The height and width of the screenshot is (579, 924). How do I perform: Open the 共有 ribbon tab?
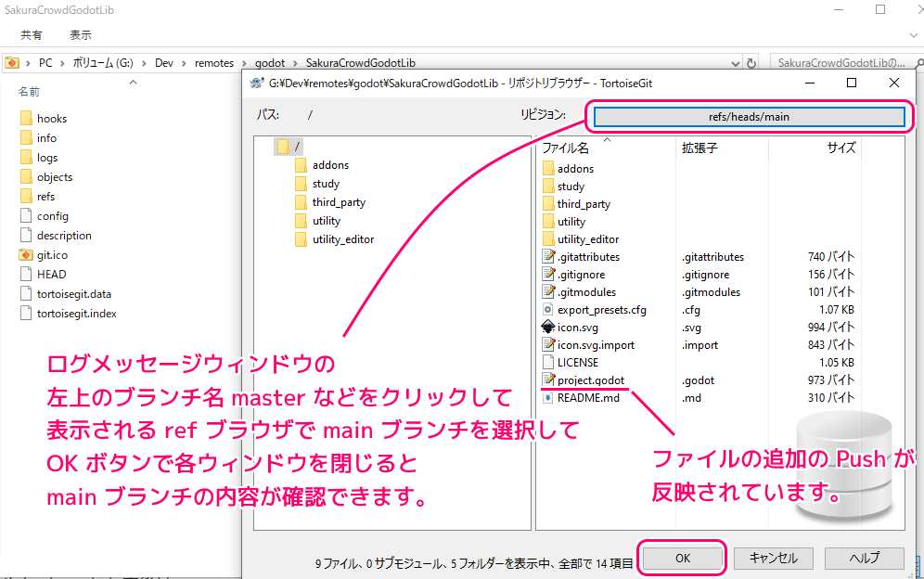[x=32, y=34]
